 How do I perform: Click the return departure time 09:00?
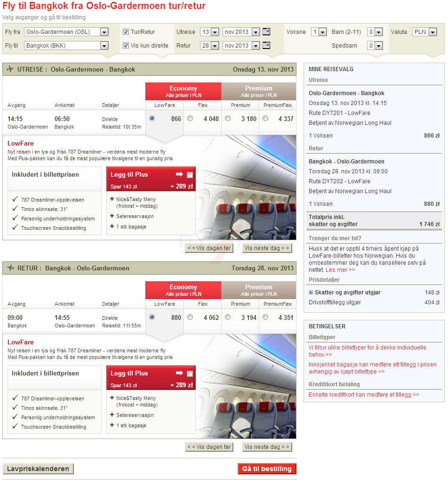(15, 317)
